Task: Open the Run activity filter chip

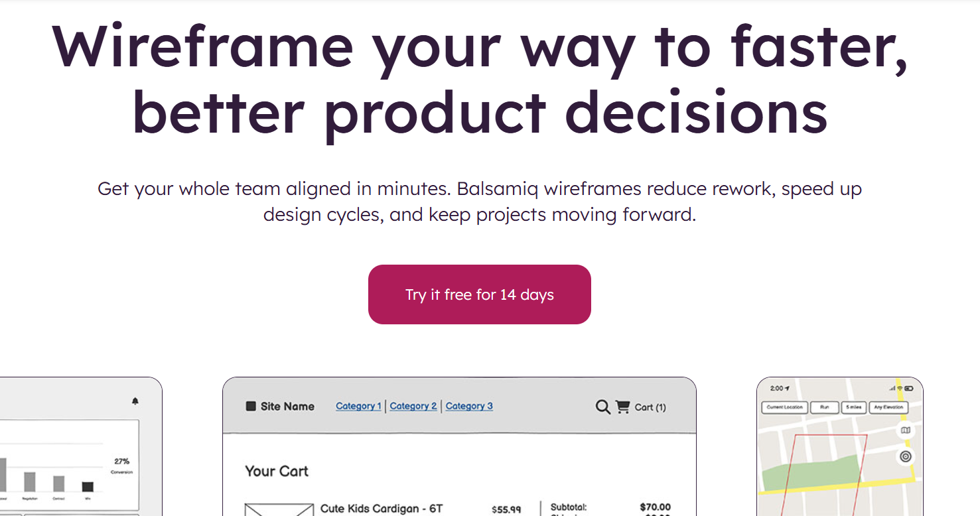Action: tap(825, 407)
